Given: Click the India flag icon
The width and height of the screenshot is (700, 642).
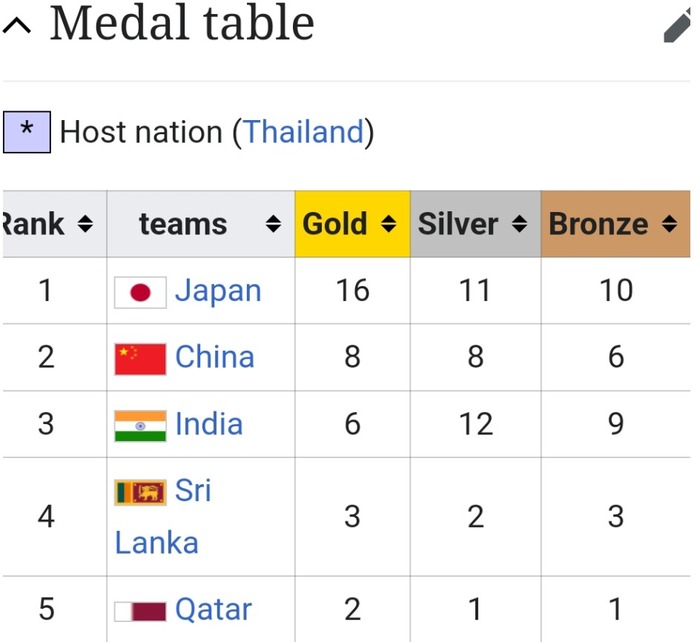Looking at the screenshot, I should coord(140,425).
